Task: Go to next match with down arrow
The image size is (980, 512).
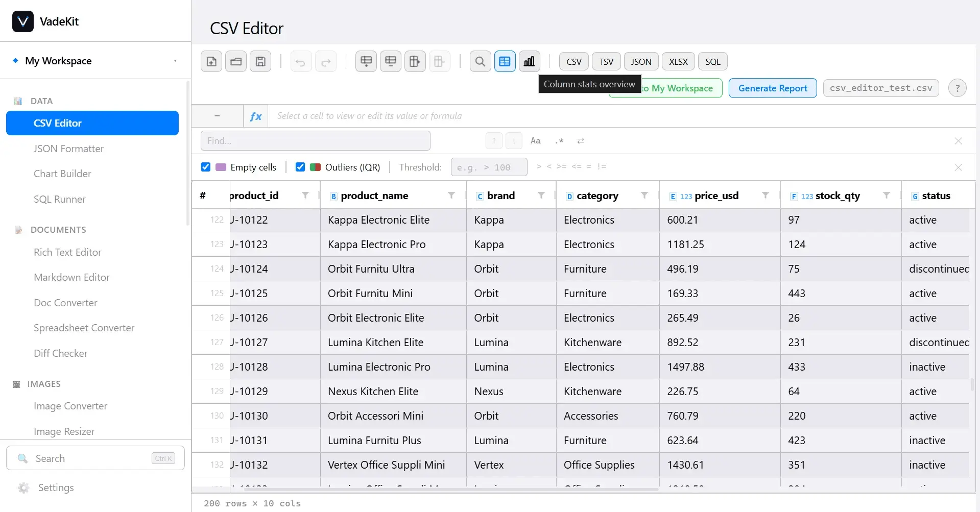Action: coord(514,140)
